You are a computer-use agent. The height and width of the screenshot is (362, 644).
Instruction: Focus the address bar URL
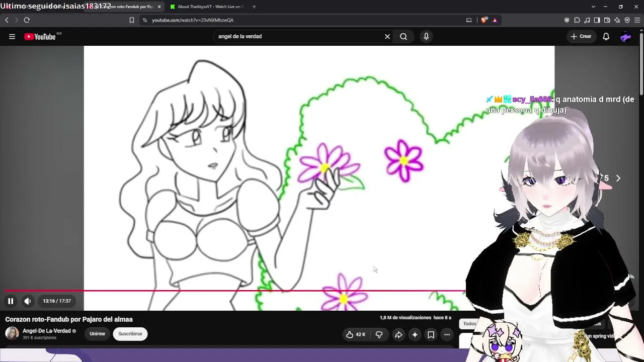click(x=193, y=20)
